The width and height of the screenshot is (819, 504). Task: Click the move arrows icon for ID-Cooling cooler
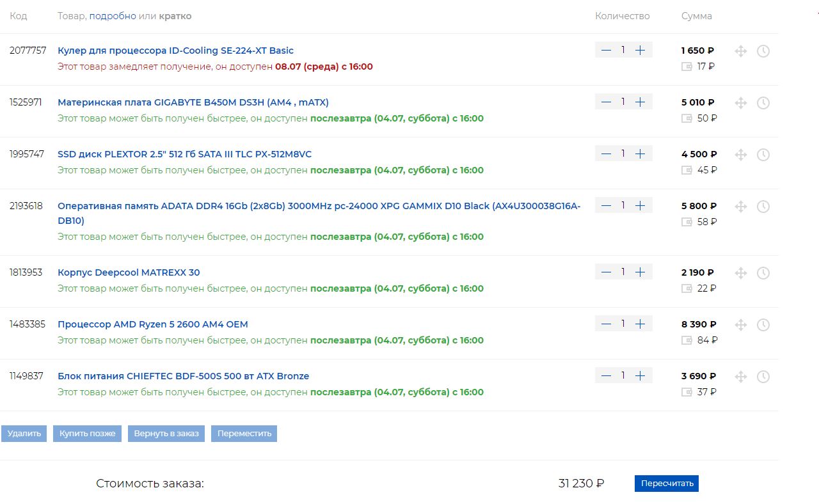click(740, 51)
